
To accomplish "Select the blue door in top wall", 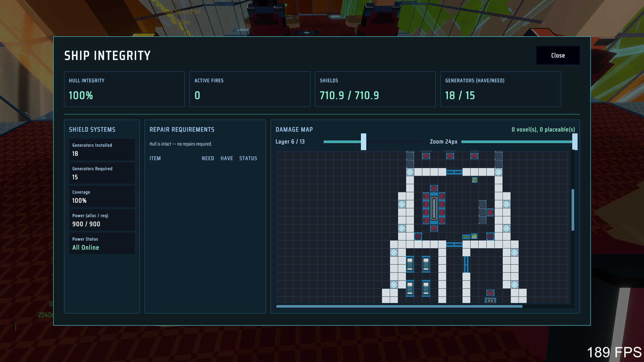I will [454, 172].
